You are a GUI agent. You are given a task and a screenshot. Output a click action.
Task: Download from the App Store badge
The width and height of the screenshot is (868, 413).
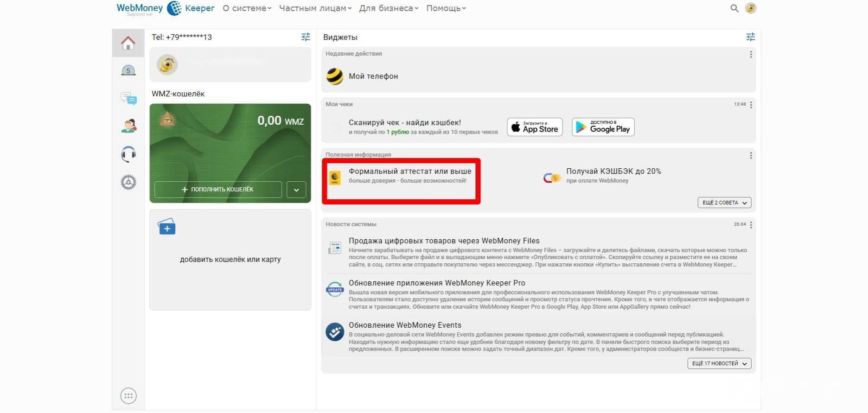(535, 127)
